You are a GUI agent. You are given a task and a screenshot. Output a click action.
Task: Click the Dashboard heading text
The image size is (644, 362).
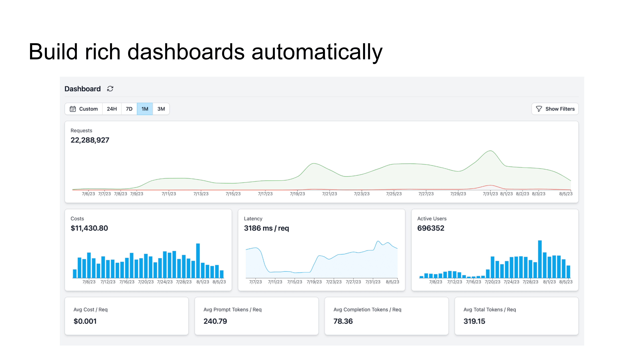tap(83, 89)
